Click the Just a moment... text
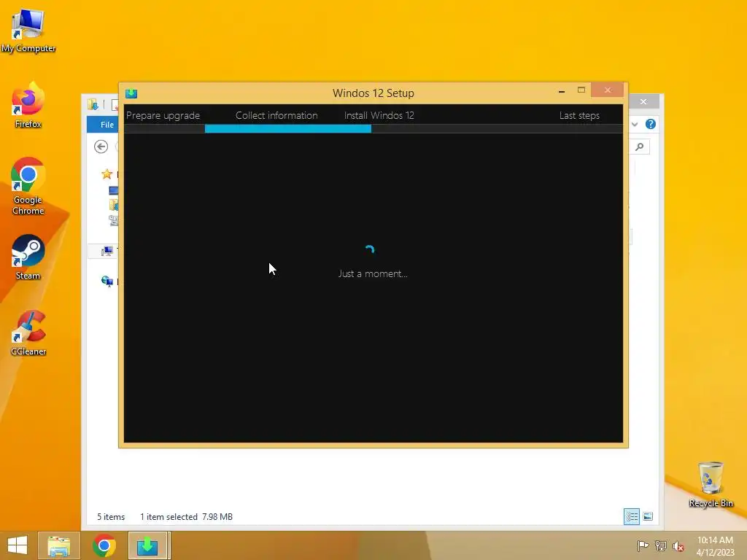Image resolution: width=747 pixels, height=560 pixels. point(373,274)
